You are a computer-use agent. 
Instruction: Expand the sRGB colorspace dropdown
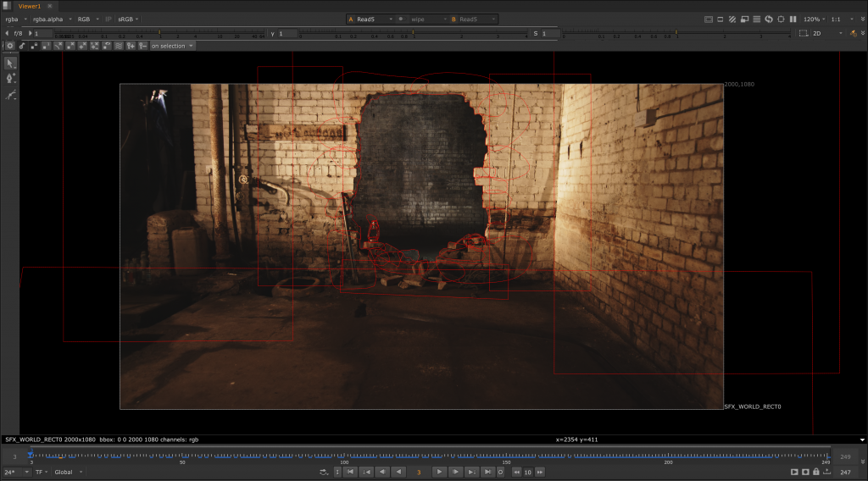[x=128, y=19]
